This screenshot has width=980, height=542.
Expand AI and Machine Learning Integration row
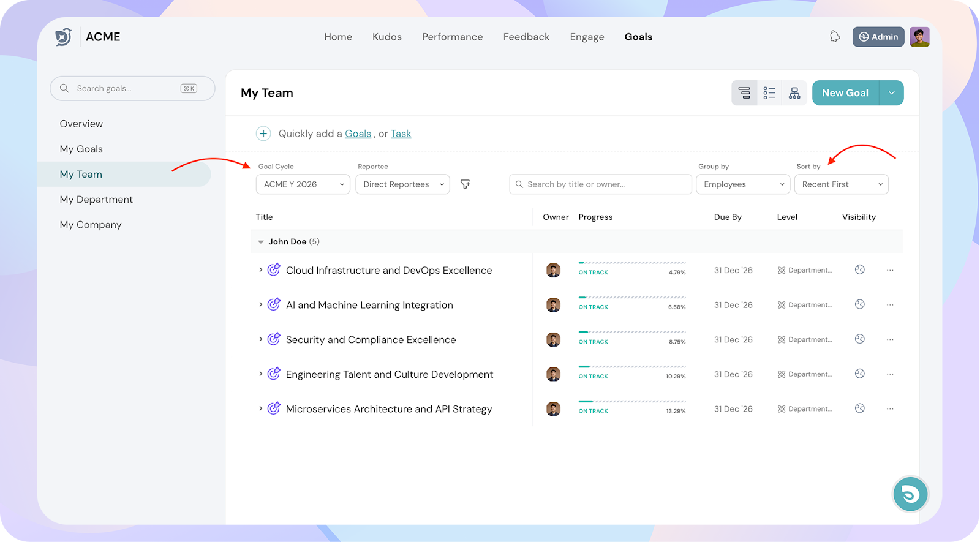pos(260,304)
